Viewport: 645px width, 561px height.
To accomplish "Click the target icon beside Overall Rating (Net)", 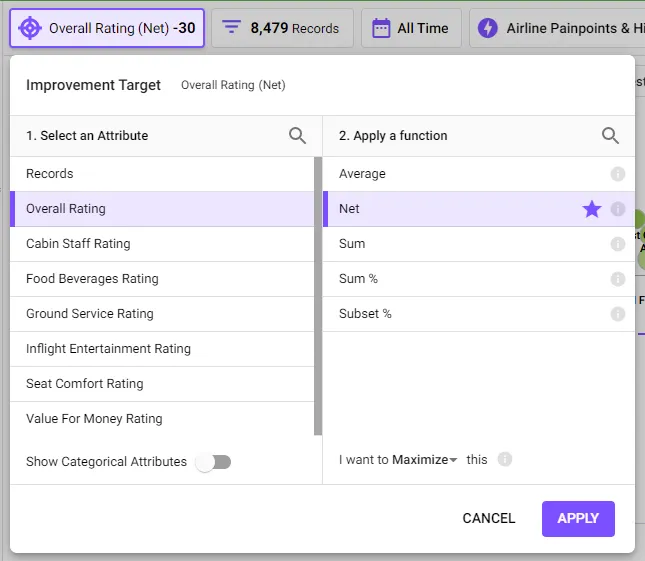I will click(x=30, y=28).
